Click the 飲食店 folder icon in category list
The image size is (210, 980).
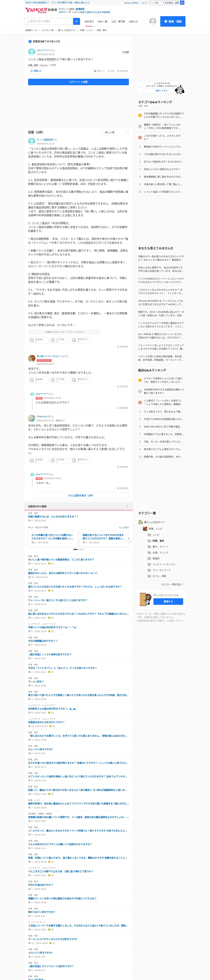[x=149, y=558]
